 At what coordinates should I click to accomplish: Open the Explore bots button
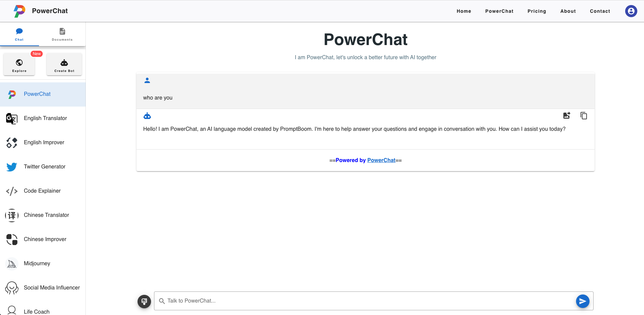[19, 65]
